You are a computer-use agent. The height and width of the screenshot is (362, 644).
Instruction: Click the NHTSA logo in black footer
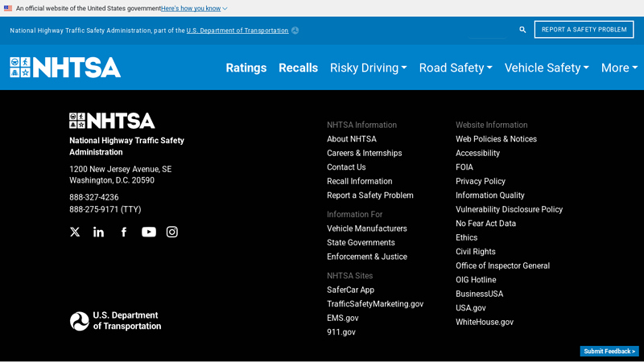coord(112,121)
